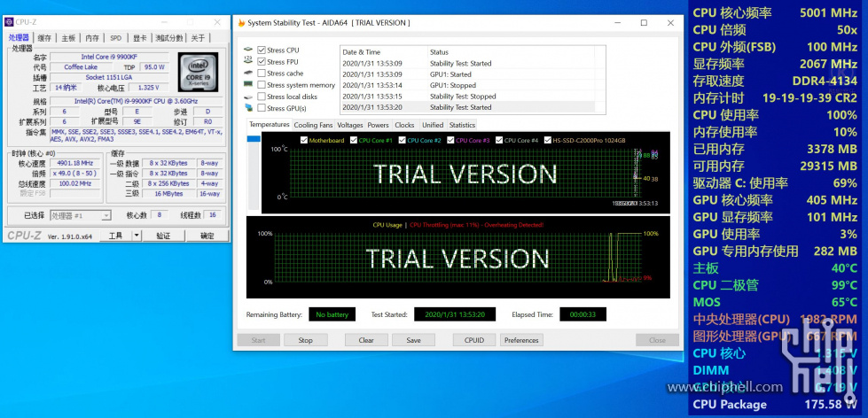Switch to the SPD tab in CPU-Z
This screenshot has width=868, height=418.
115,38
